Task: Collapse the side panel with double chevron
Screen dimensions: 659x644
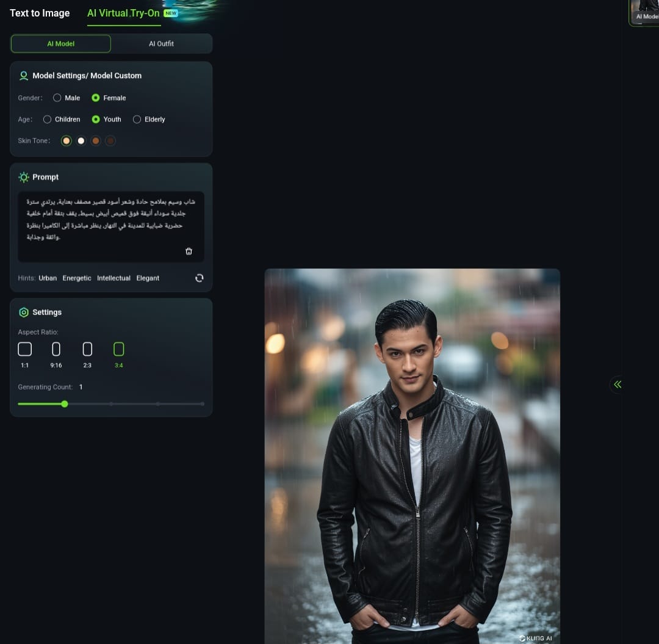Action: coord(618,385)
